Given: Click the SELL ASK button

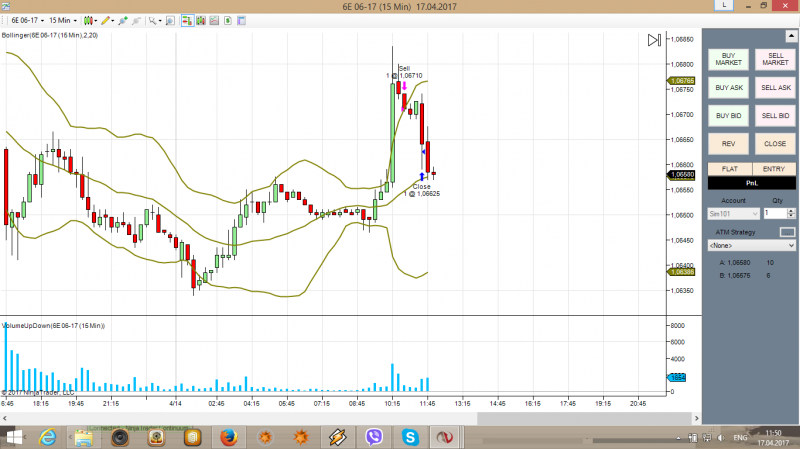Looking at the screenshot, I should 775,88.
